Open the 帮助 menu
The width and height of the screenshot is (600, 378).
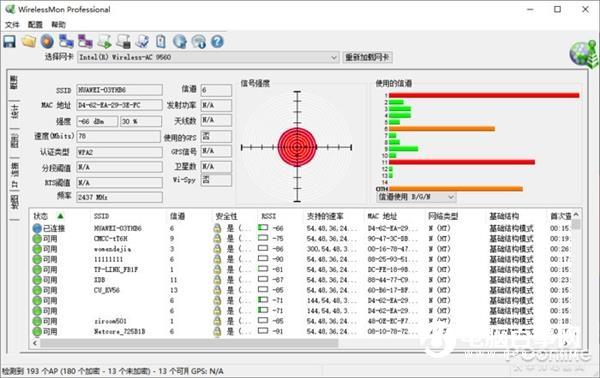pos(59,25)
